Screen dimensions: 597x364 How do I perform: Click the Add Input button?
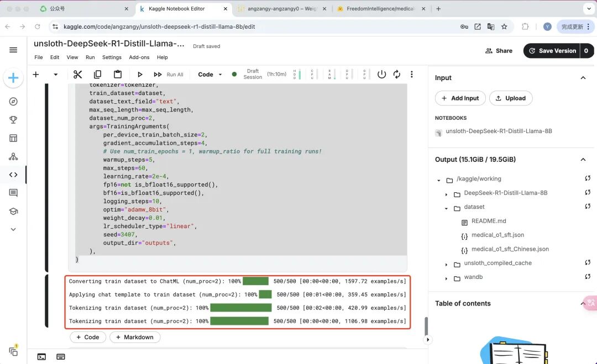point(460,98)
